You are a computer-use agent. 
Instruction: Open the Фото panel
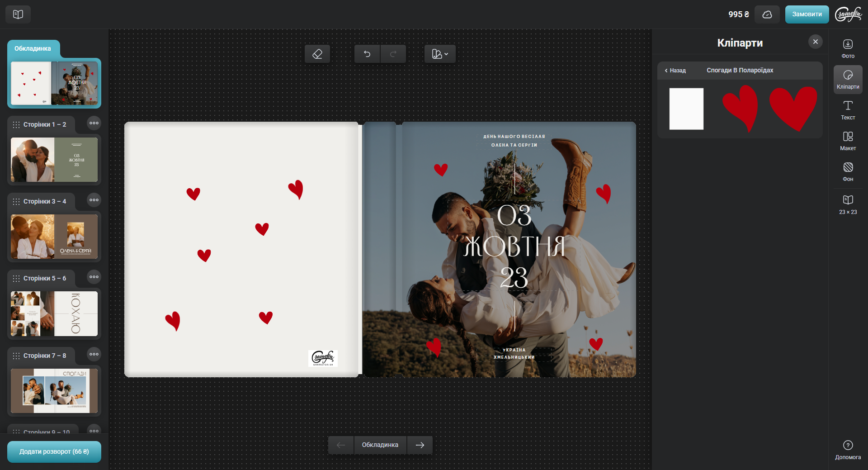coord(848,48)
